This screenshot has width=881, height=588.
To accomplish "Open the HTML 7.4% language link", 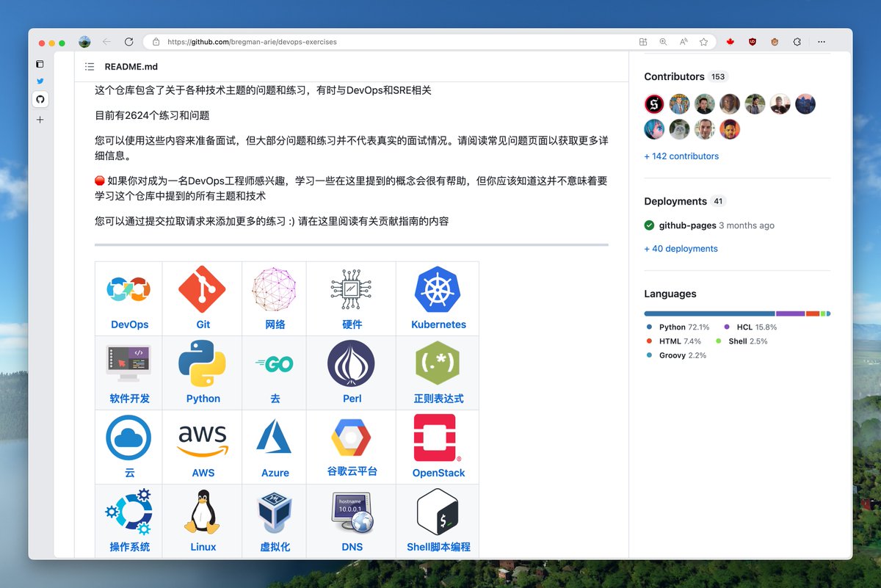I will 673,341.
